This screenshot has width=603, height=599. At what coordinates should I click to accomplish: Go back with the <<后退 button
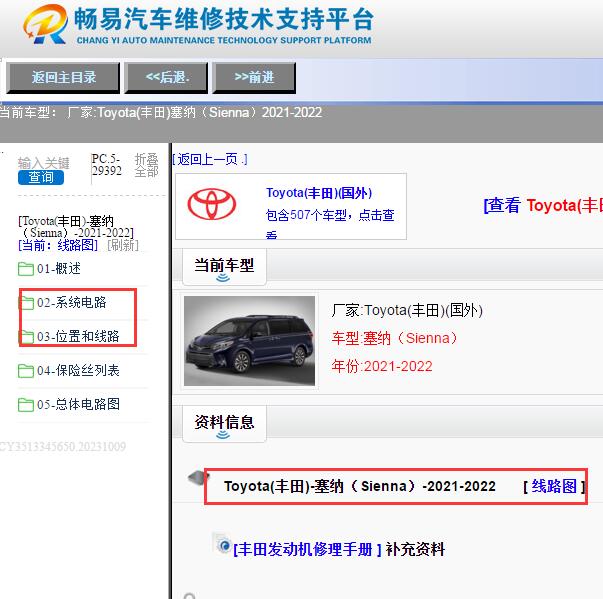166,78
